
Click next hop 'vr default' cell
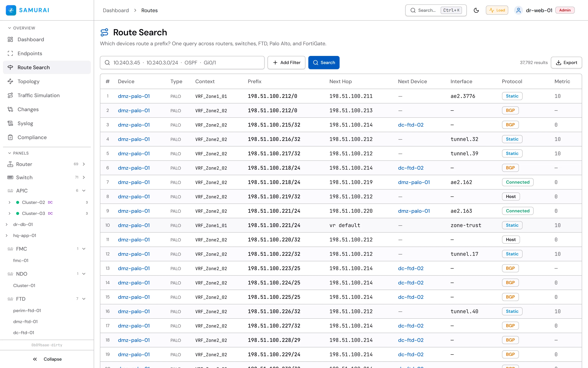point(345,225)
